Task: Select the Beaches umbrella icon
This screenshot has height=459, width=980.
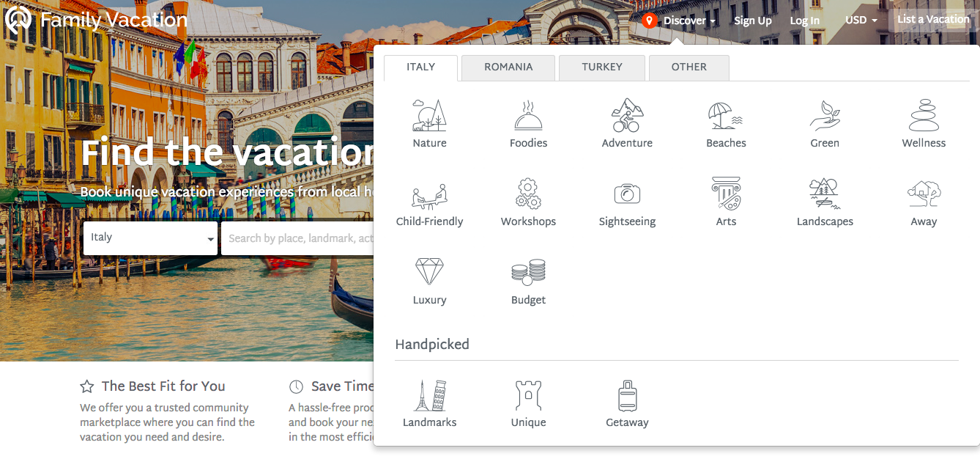Action: (x=725, y=114)
